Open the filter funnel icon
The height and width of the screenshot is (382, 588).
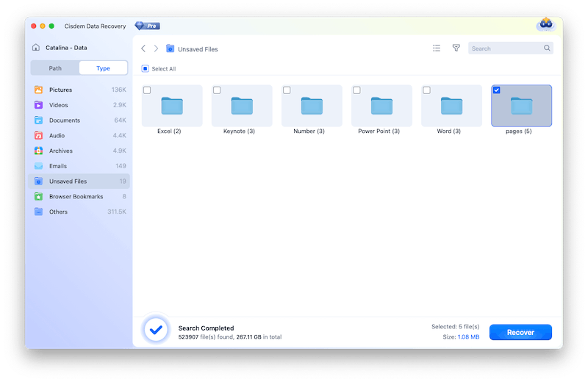pos(456,48)
